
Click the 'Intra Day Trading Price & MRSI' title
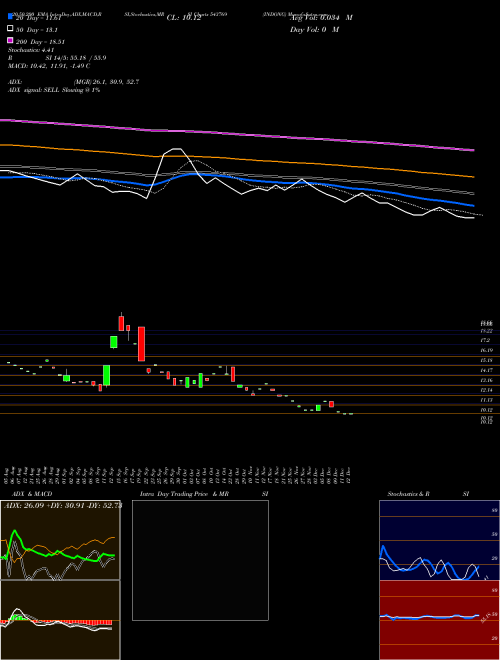[204, 494]
